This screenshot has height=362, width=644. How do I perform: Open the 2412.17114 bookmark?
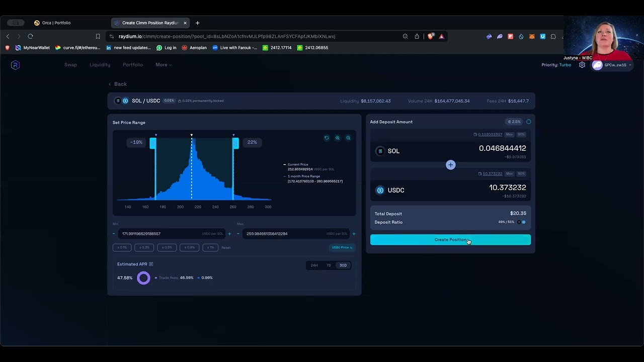tap(278, 48)
